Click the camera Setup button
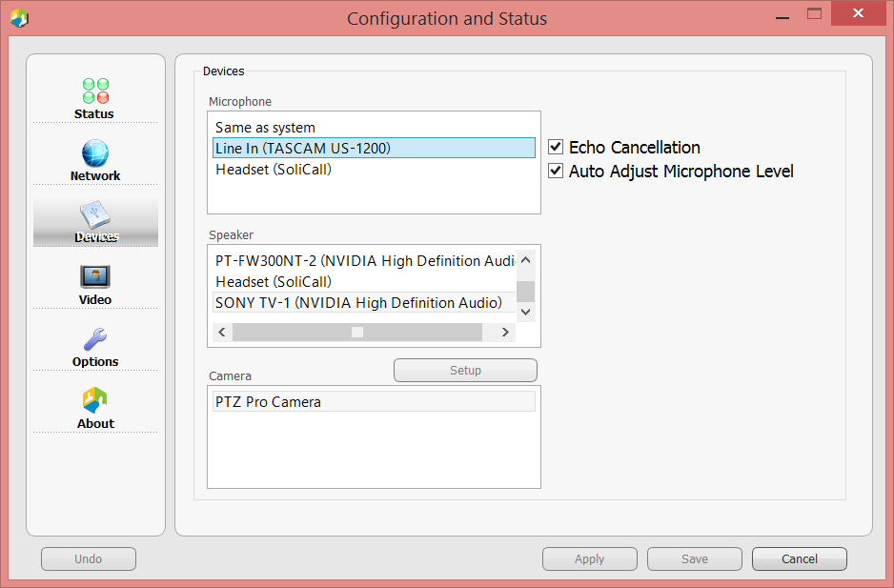The image size is (894, 588). pos(465,370)
